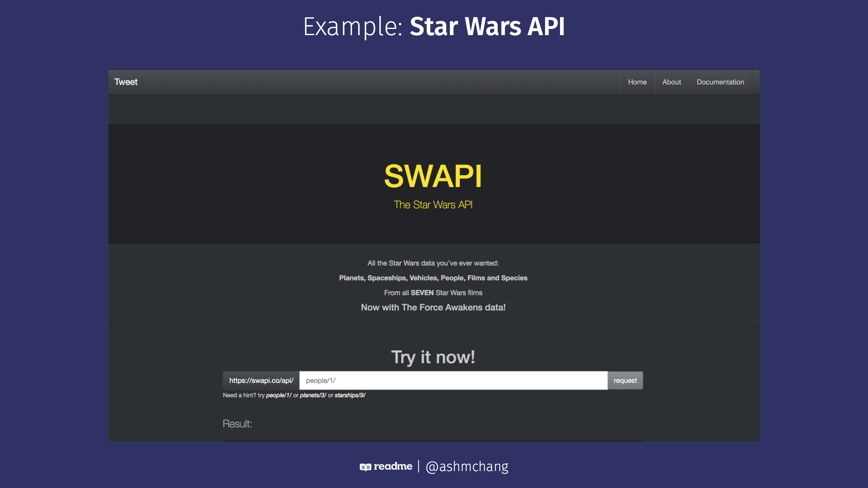Click 'From all SEVEN Star Wars films' text
The width and height of the screenshot is (868, 488).
(x=433, y=293)
